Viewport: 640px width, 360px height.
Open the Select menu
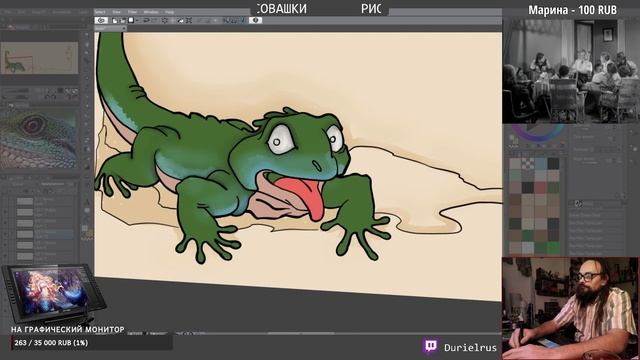point(100,12)
